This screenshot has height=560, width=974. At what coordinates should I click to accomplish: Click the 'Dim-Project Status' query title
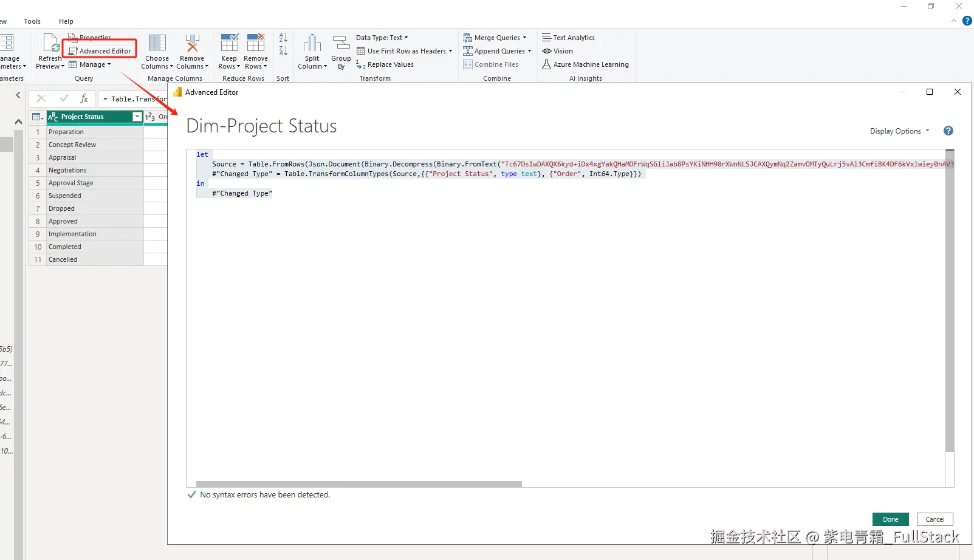click(261, 126)
